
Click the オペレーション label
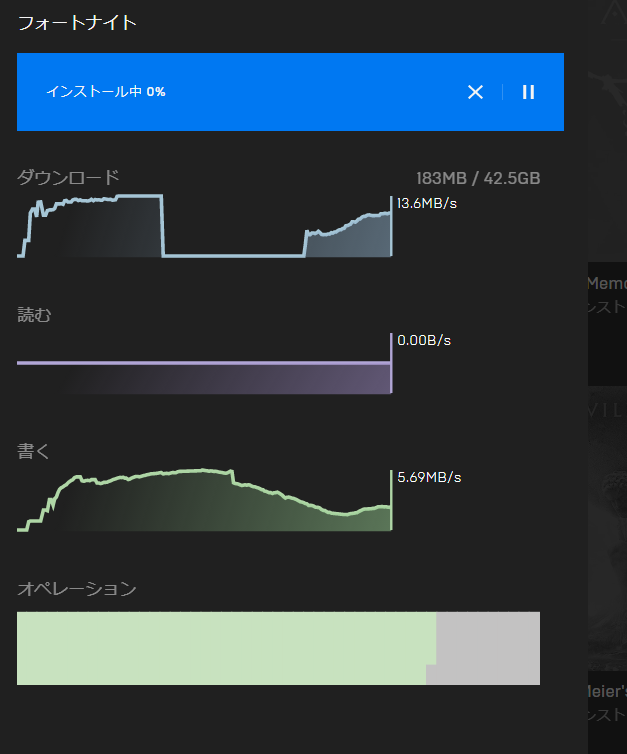click(77, 589)
